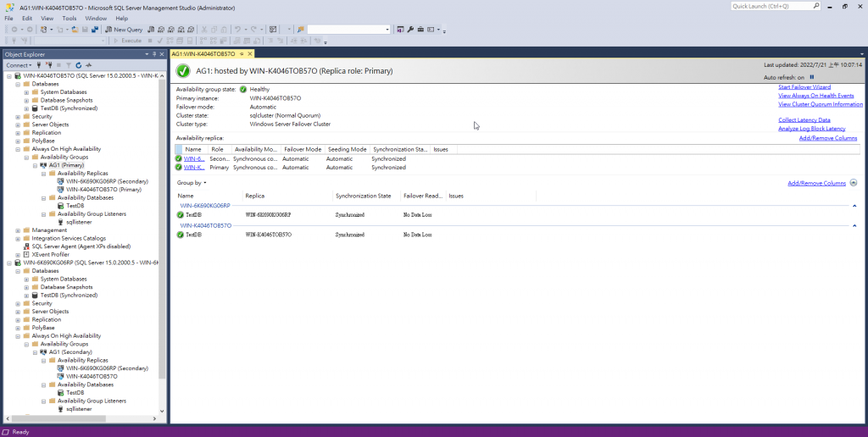This screenshot has width=868, height=437.
Task: Open the Connect dropdown in Object Explorer
Action: tap(19, 65)
